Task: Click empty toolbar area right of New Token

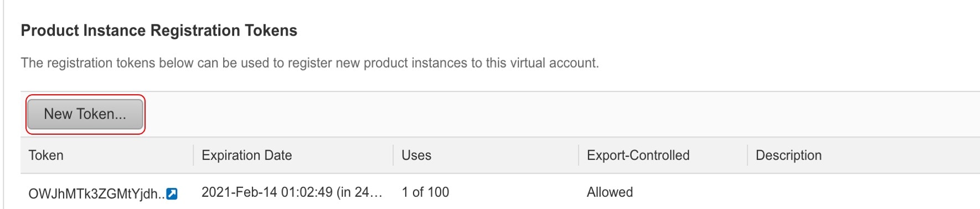Action: (562, 114)
